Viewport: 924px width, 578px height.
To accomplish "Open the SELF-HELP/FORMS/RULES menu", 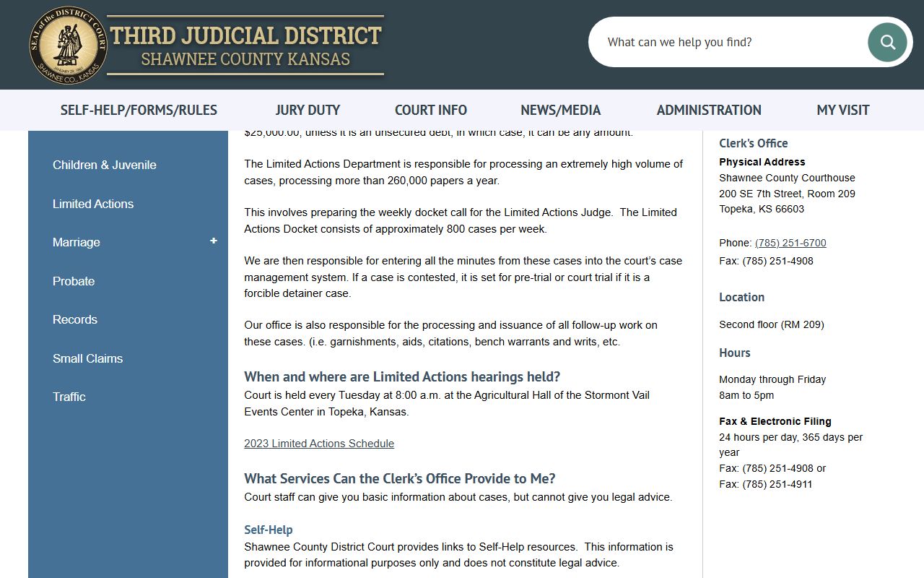I will 139,110.
